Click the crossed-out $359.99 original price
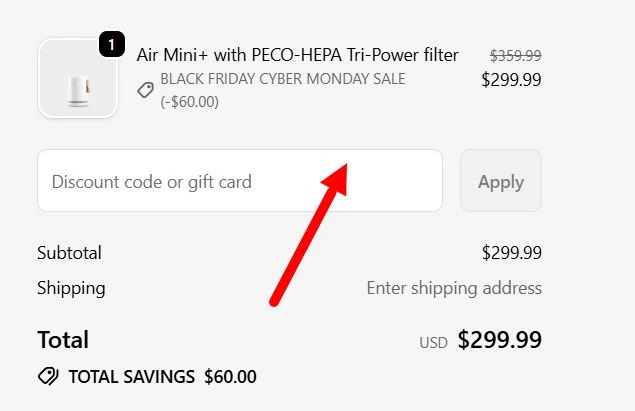The height and width of the screenshot is (411, 635). click(x=515, y=55)
